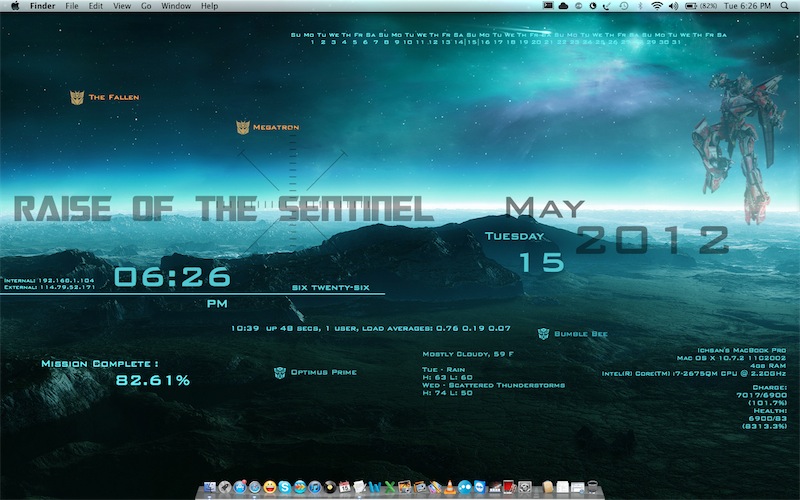Open the Window menu
Viewport: 800px width, 500px height.
[x=176, y=6]
